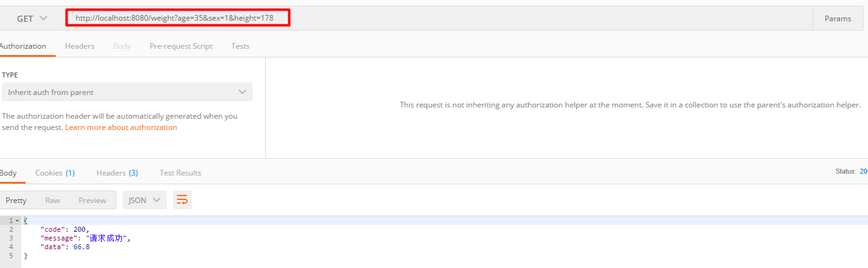The width and height of the screenshot is (868, 268).
Task: Open the Params button
Action: (838, 19)
